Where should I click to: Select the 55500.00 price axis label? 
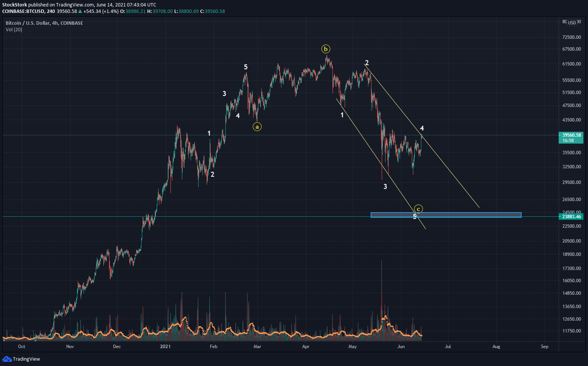coord(572,80)
